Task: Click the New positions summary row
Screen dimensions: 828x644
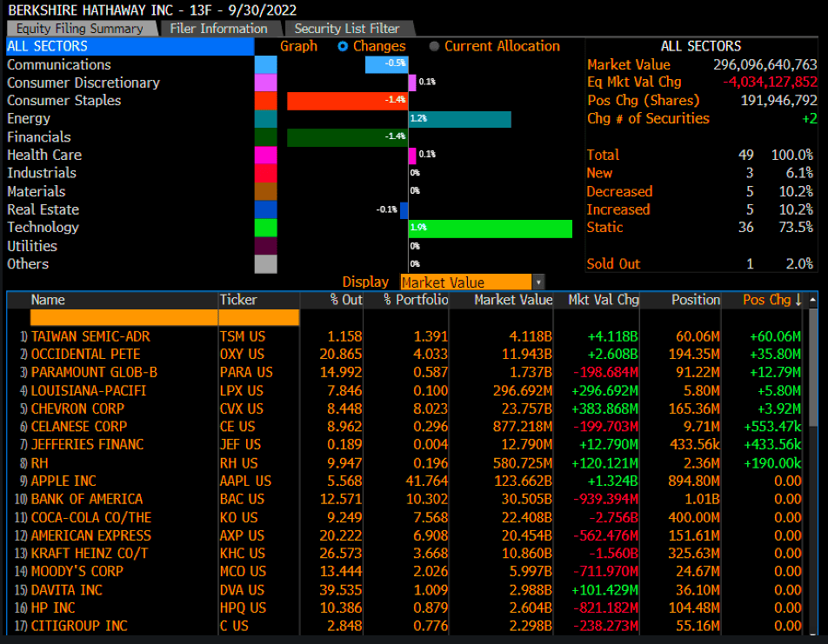Action: [x=700, y=173]
